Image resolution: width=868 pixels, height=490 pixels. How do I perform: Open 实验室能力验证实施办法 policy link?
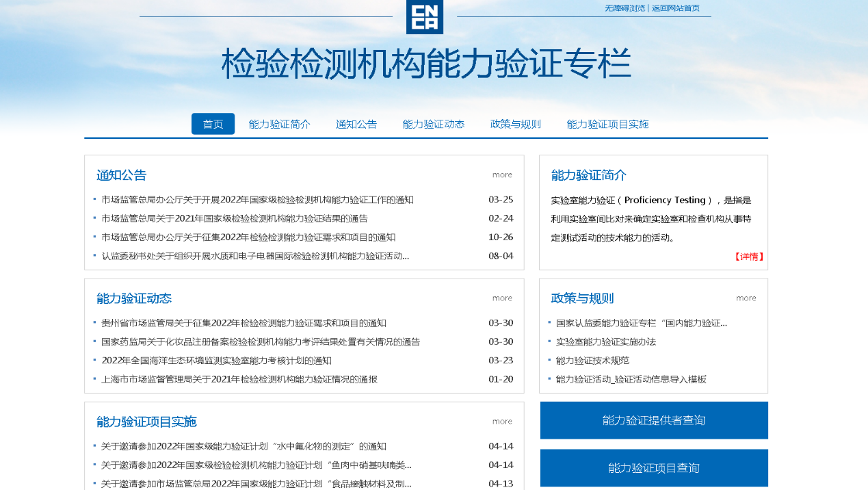coord(605,341)
